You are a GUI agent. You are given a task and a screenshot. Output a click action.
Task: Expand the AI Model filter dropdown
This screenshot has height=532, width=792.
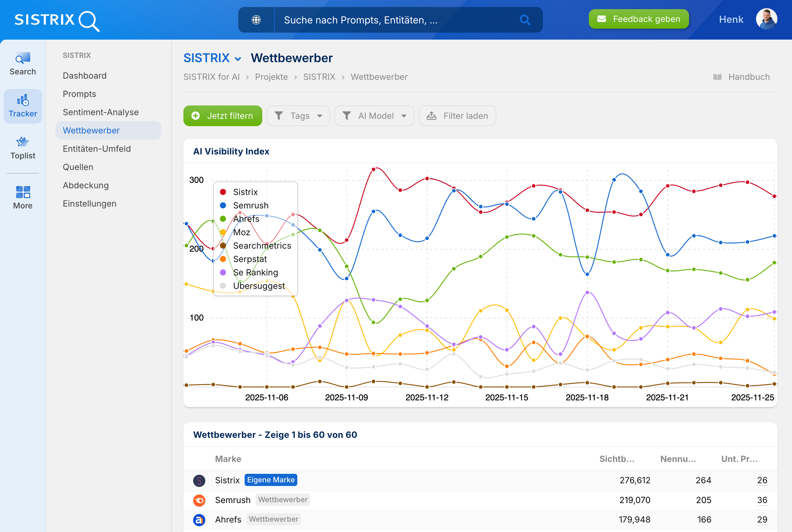(x=374, y=116)
